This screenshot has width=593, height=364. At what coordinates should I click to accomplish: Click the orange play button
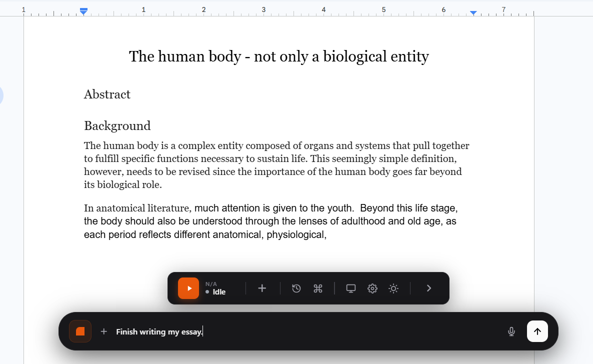pyautogui.click(x=188, y=288)
